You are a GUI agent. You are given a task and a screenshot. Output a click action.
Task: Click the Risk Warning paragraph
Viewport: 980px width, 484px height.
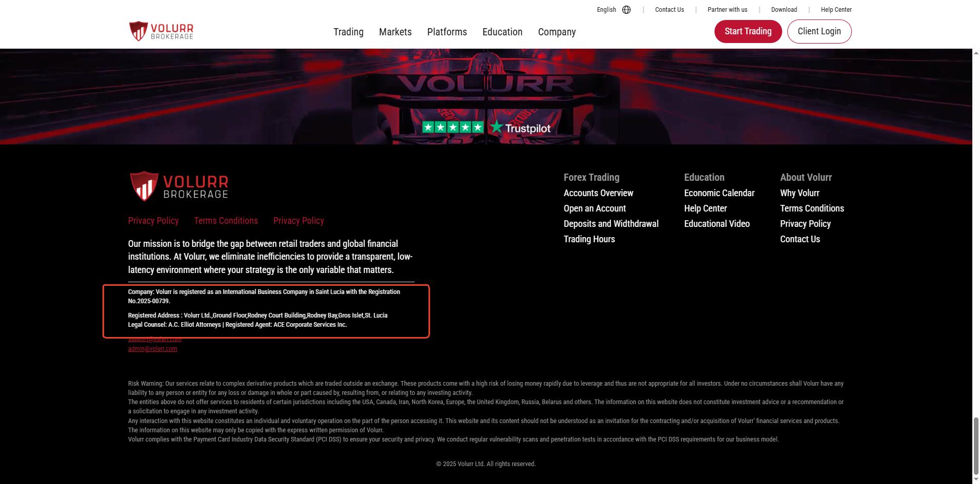486,388
